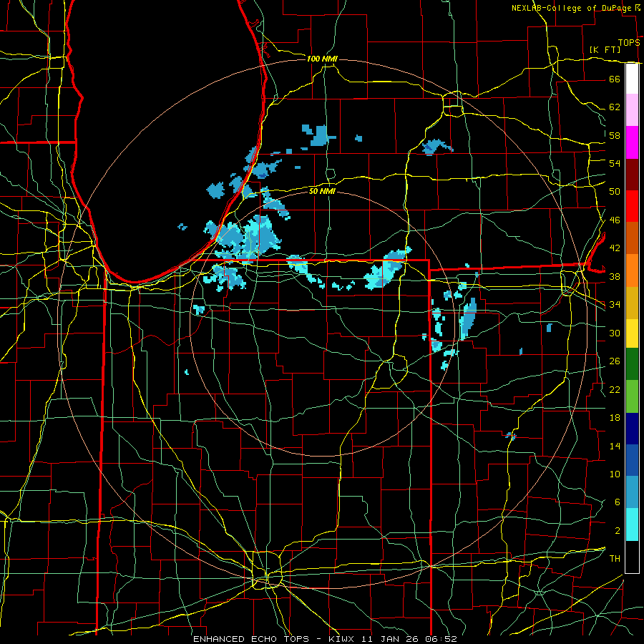Screen dimensions: 644x644
Task: Click the '100 NMI' range ring label
Action: [322, 59]
